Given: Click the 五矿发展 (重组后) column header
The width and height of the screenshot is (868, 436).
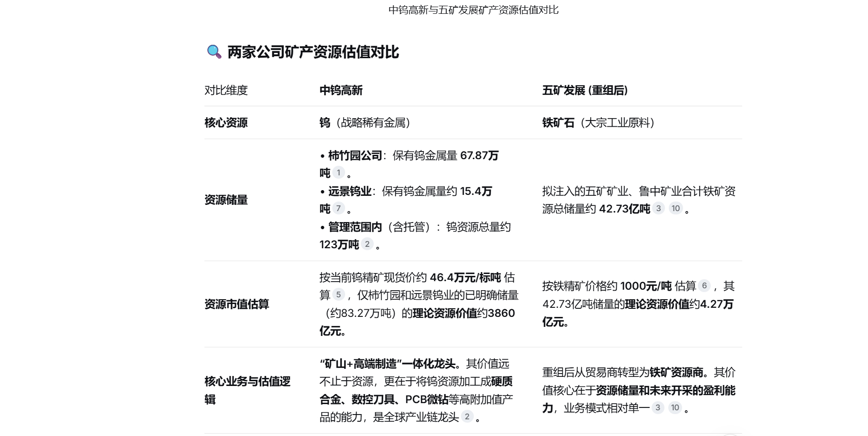Looking at the screenshot, I should (x=585, y=90).
